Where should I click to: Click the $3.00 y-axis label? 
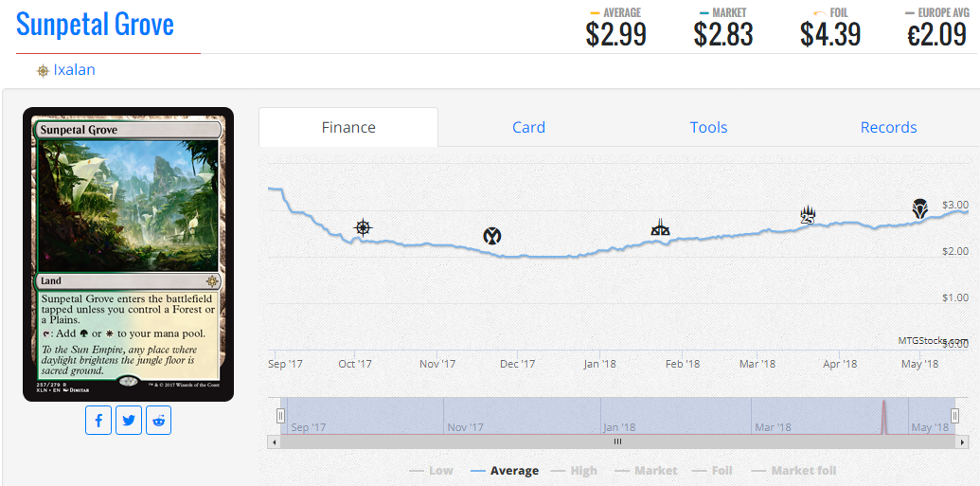coord(955,205)
